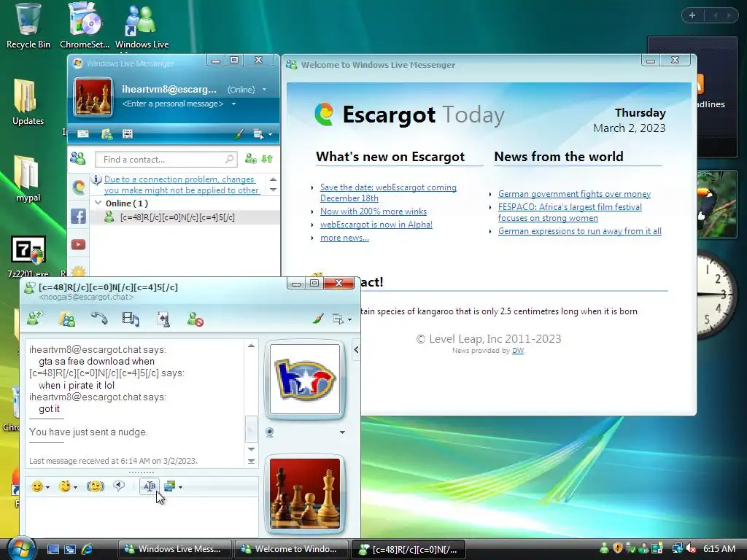Send a voice clip icon
Viewport: 747px width, 560px height.
click(x=119, y=486)
